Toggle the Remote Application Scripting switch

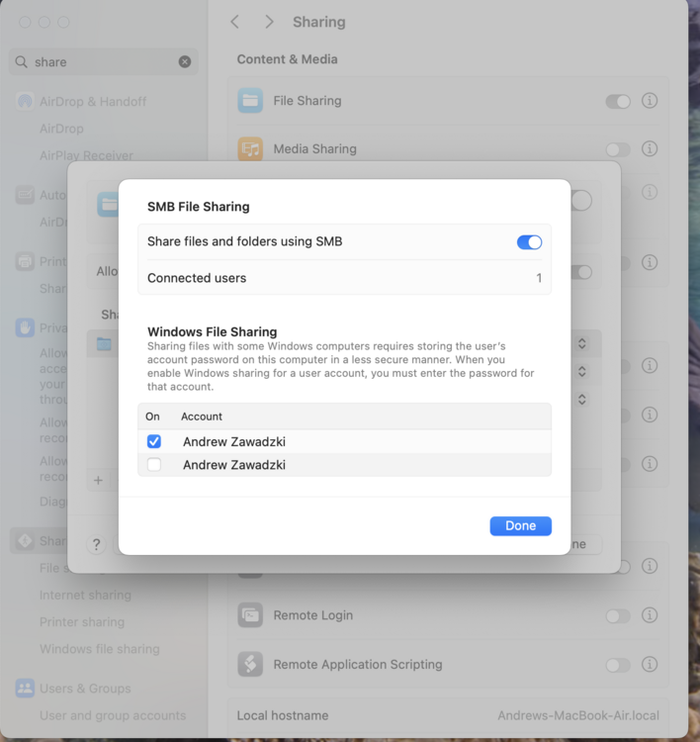618,665
